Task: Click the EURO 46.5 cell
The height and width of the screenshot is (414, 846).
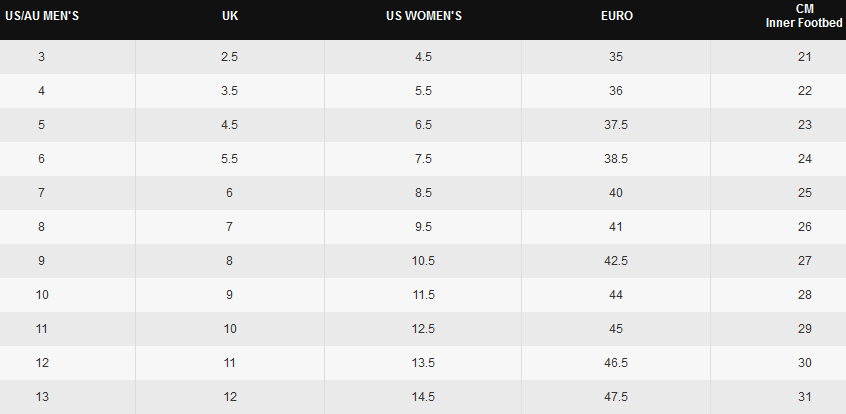Action: tap(616, 363)
